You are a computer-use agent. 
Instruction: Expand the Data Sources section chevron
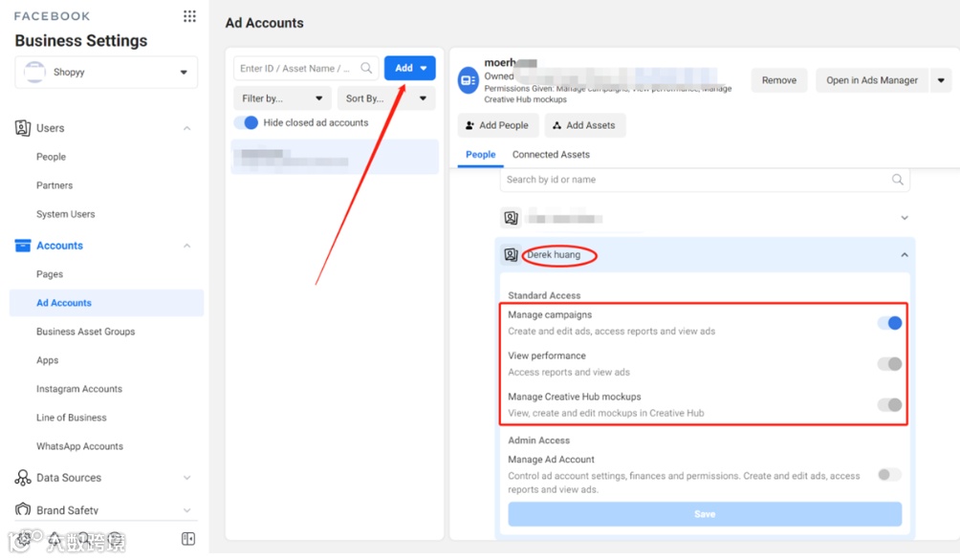coord(186,478)
